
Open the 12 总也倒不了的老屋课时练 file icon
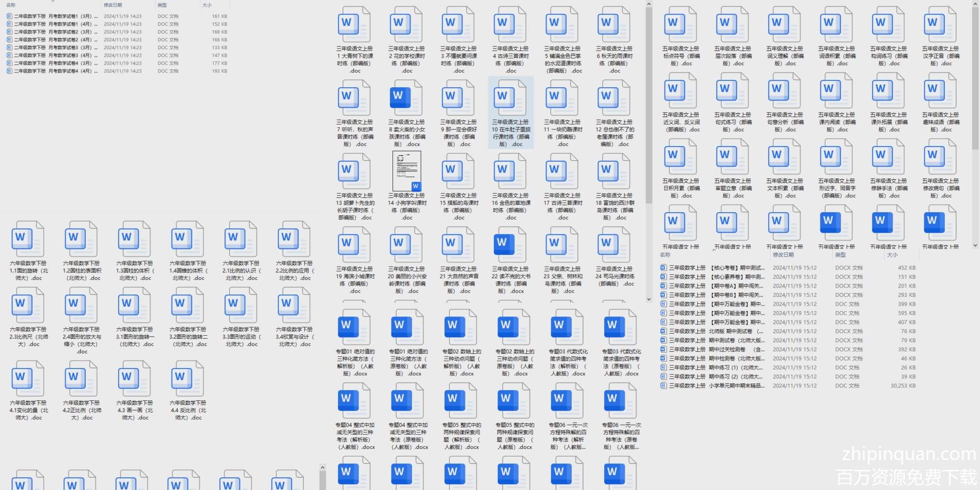click(x=614, y=98)
